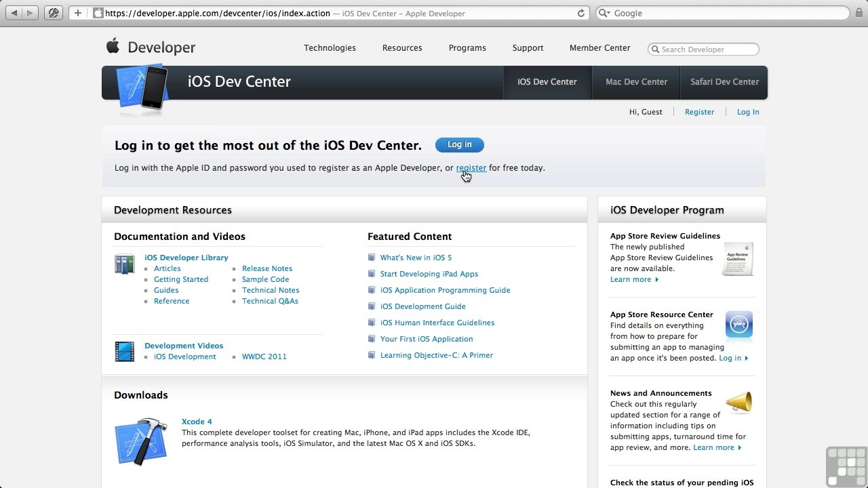
Task: Click the site icon in the address bar
Action: (98, 13)
